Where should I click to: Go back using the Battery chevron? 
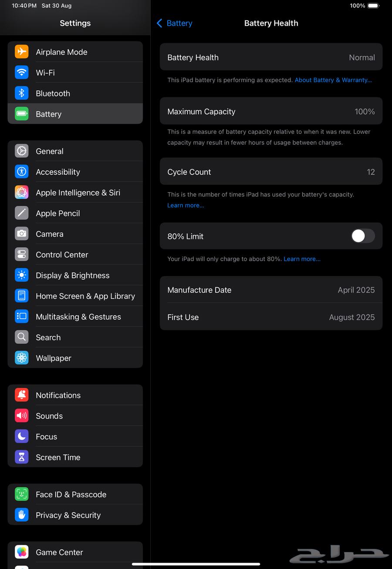tap(160, 23)
